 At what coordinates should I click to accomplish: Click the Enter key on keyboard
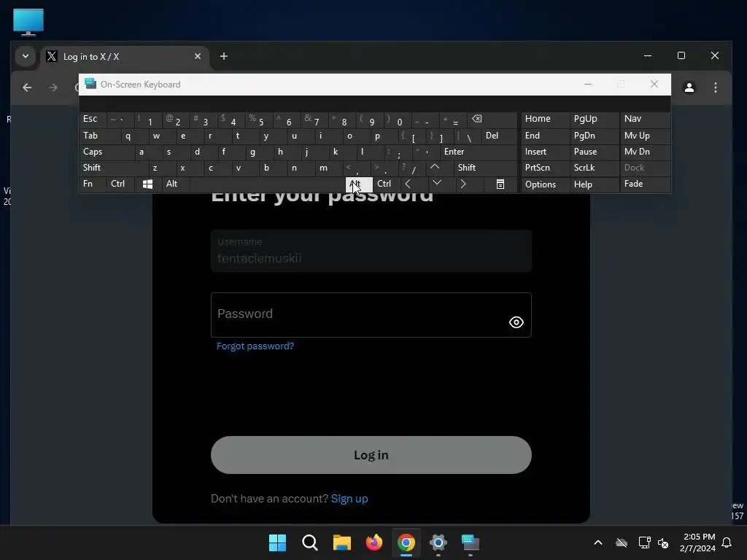[479, 152]
